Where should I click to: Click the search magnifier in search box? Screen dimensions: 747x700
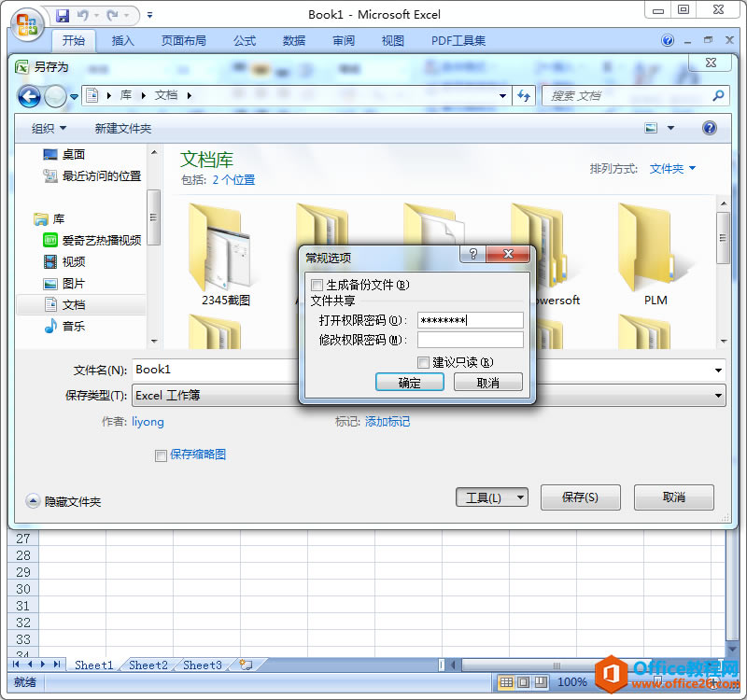coord(718,96)
